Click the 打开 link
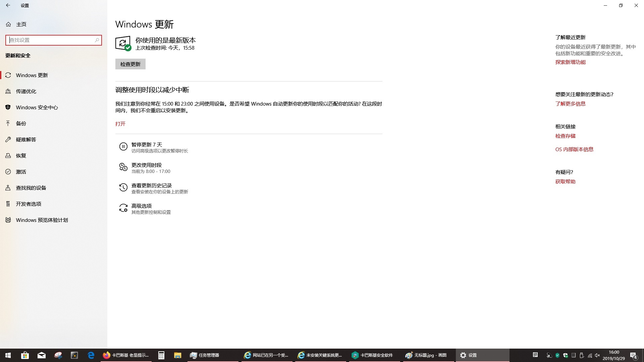 tap(120, 124)
